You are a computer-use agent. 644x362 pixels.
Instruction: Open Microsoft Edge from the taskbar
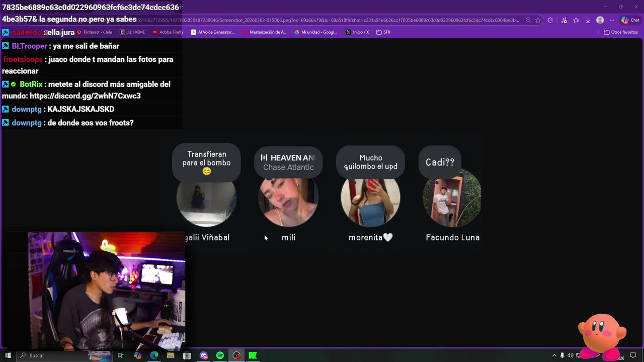[154, 355]
